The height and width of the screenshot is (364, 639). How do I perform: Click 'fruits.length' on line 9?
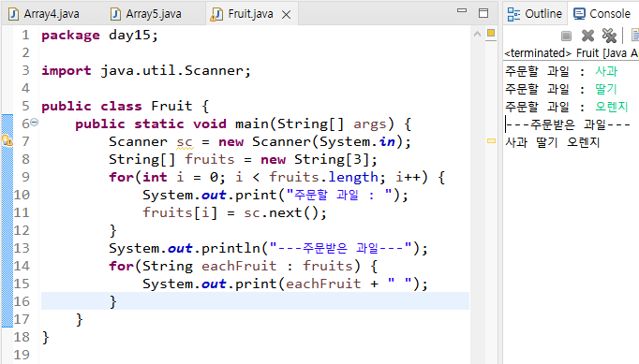click(x=324, y=177)
